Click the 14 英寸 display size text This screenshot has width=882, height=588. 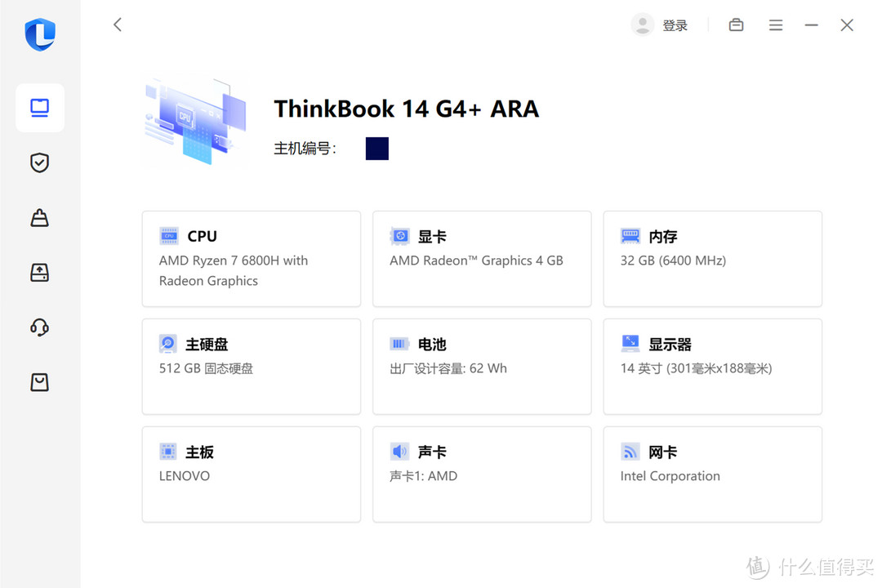tap(697, 368)
